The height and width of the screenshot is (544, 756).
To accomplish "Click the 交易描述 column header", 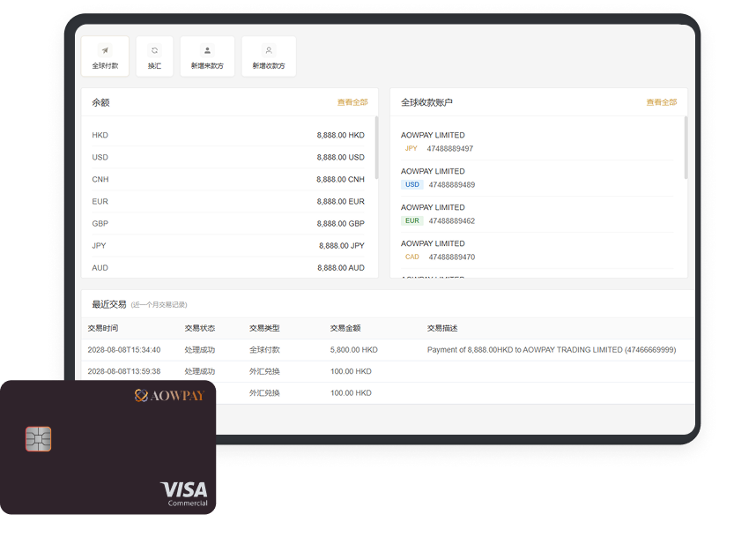I will click(442, 328).
